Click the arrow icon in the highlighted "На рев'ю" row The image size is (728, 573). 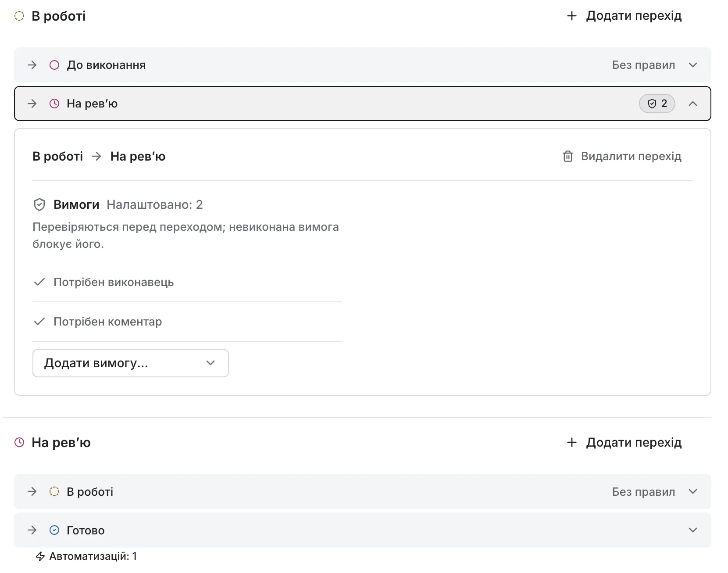32,104
